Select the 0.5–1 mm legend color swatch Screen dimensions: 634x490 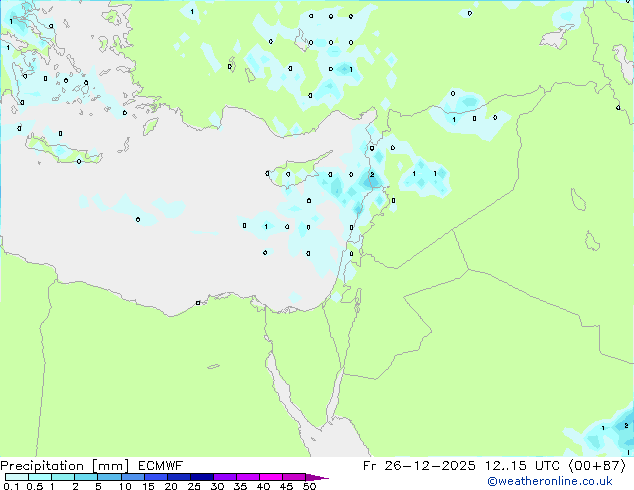pos(40,477)
